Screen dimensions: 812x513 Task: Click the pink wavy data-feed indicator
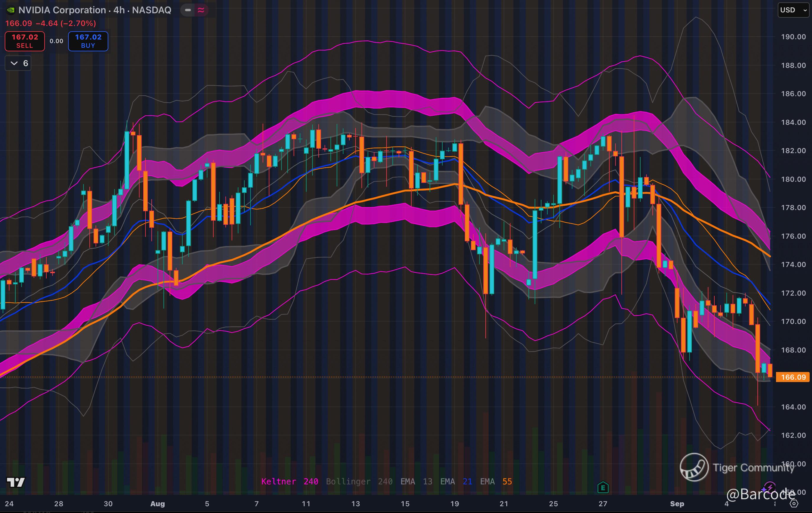point(201,10)
